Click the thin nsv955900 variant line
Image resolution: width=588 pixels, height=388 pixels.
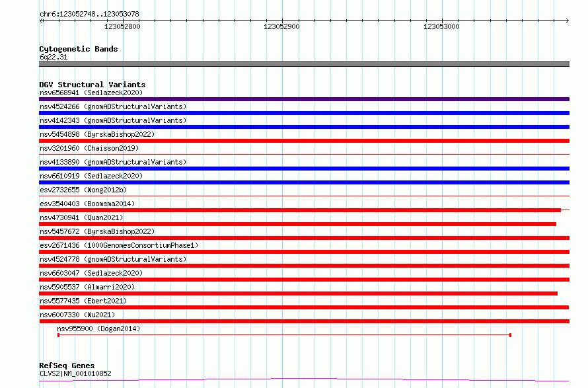click(284, 334)
